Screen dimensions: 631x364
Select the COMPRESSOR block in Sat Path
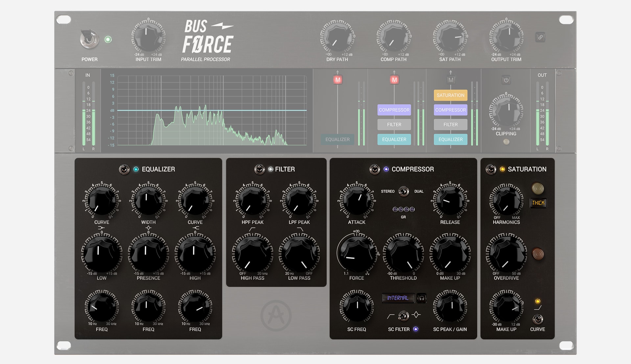click(x=451, y=110)
